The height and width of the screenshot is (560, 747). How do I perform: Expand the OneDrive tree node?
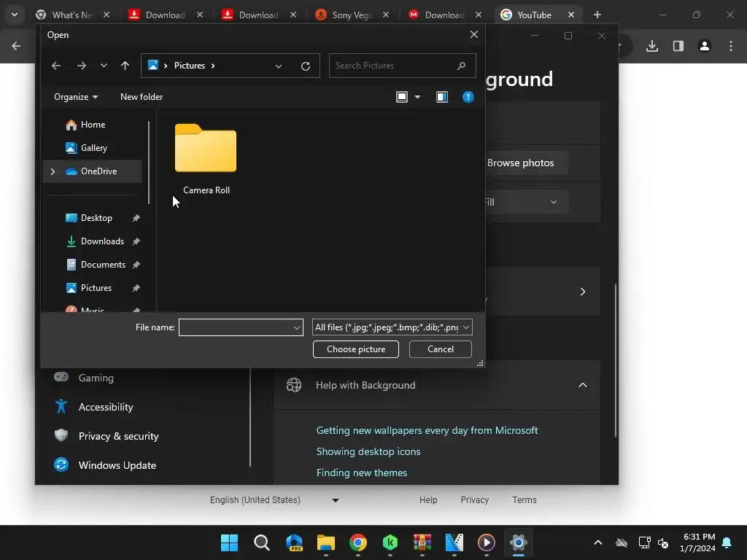53,171
